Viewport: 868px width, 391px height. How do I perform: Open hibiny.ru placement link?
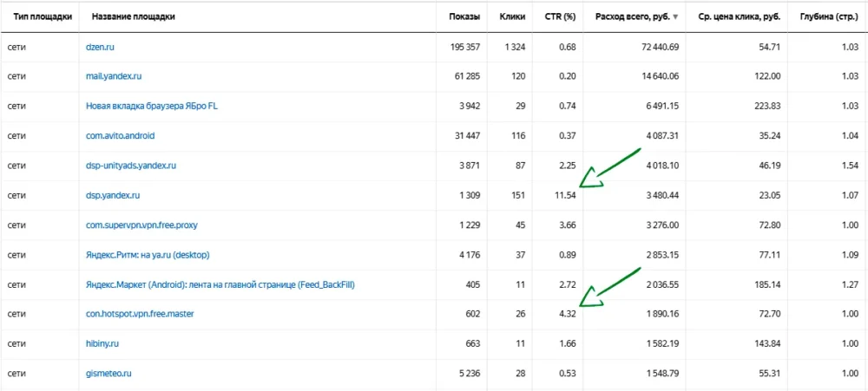coord(102,344)
